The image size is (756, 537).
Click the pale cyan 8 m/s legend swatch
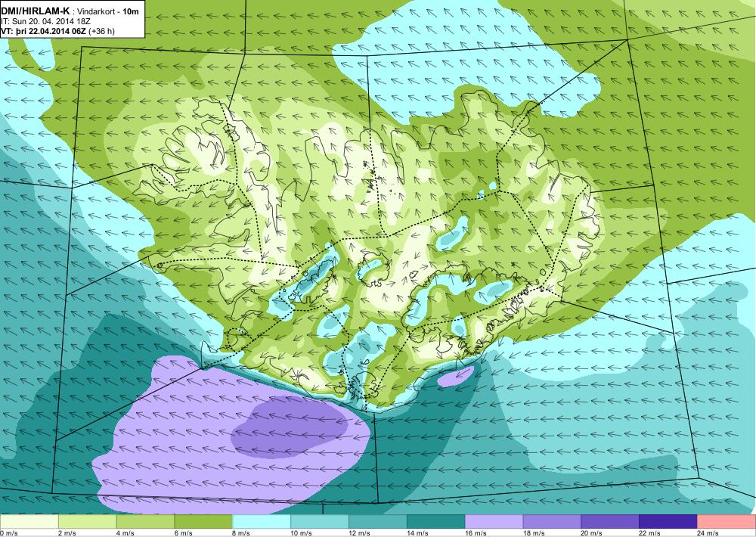(x=262, y=522)
